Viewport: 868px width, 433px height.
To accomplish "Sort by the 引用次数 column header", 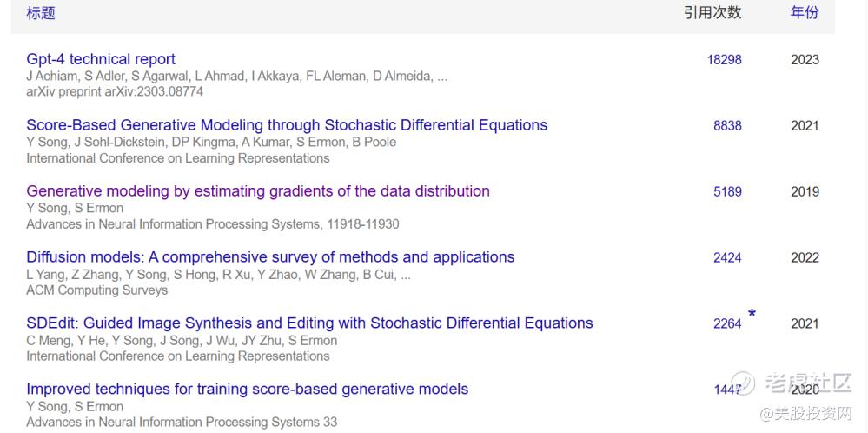I will click(x=712, y=13).
